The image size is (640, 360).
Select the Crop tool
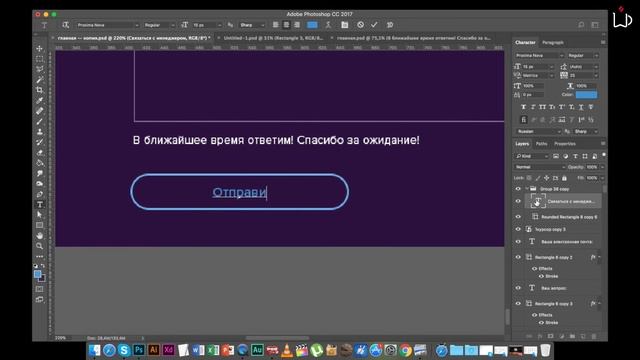coord(40,90)
